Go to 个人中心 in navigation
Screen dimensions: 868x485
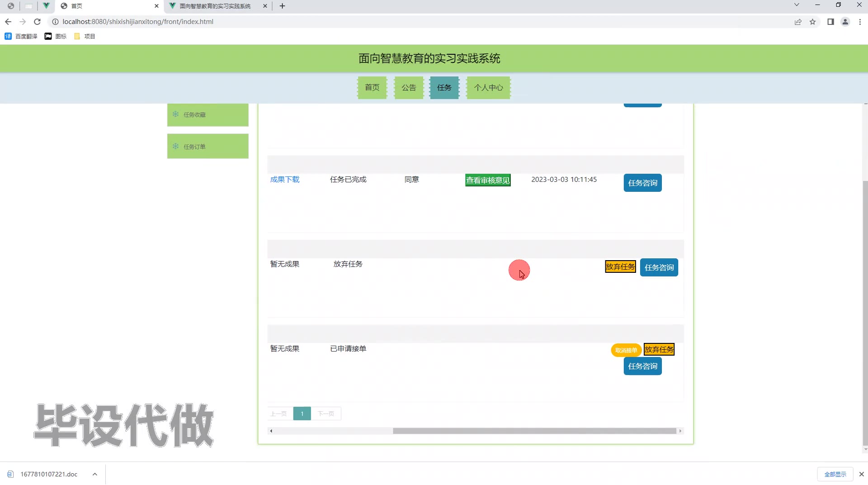tap(488, 87)
